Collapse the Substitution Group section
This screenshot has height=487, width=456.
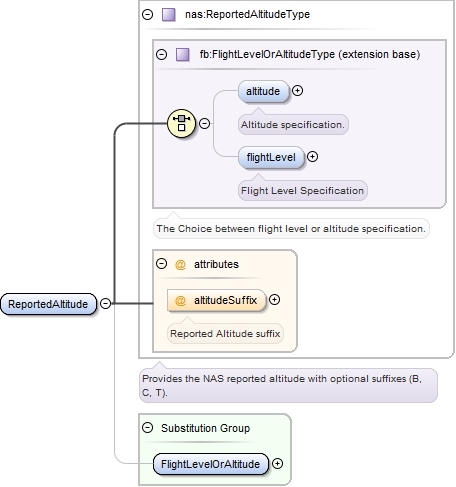point(147,427)
